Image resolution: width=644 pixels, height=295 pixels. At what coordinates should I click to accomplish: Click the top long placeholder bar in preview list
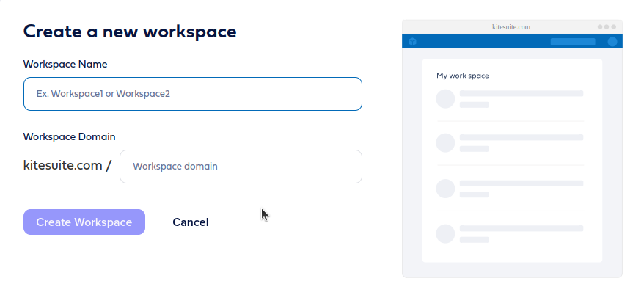pos(522,93)
